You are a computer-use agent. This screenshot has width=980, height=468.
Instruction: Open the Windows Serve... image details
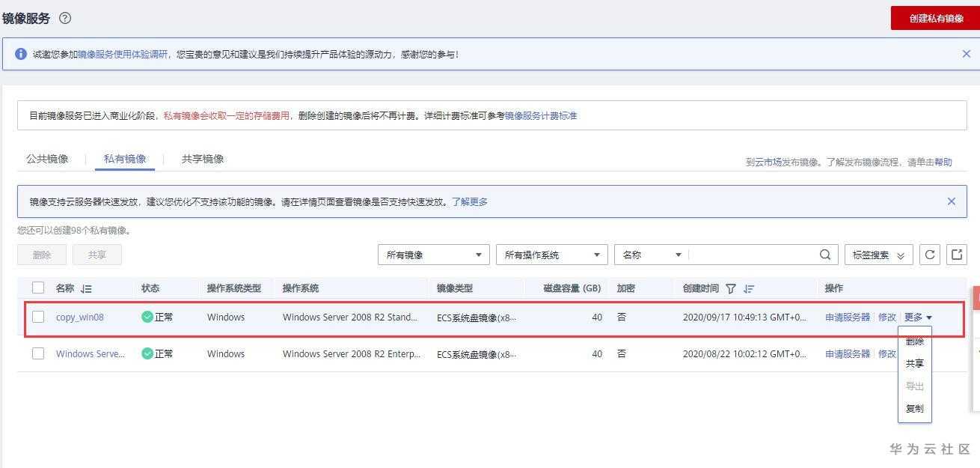click(x=91, y=354)
